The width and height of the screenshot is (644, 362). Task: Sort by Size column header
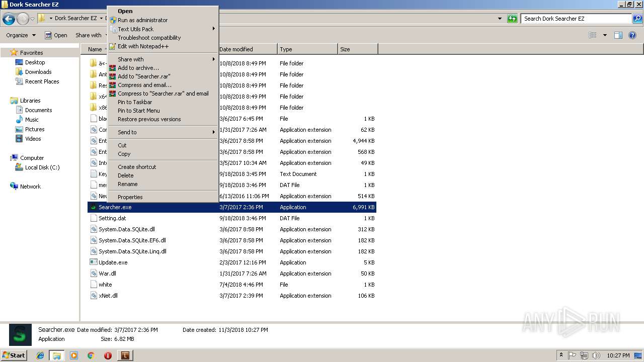click(x=358, y=49)
